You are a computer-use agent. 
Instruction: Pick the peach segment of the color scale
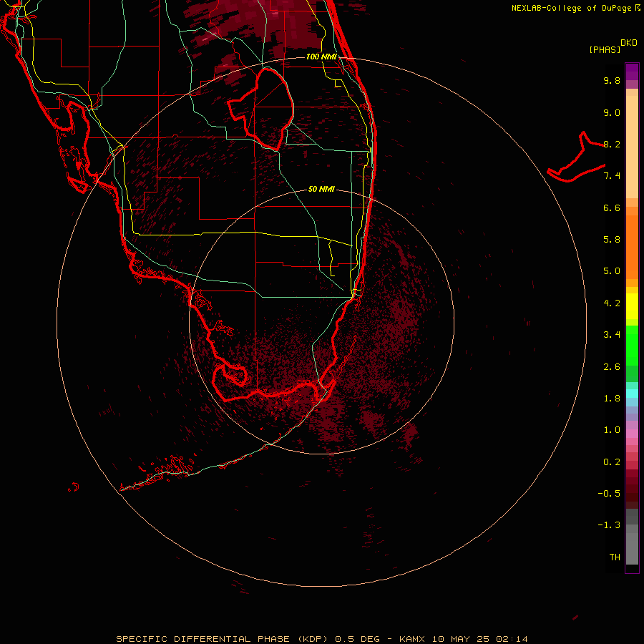point(632,146)
